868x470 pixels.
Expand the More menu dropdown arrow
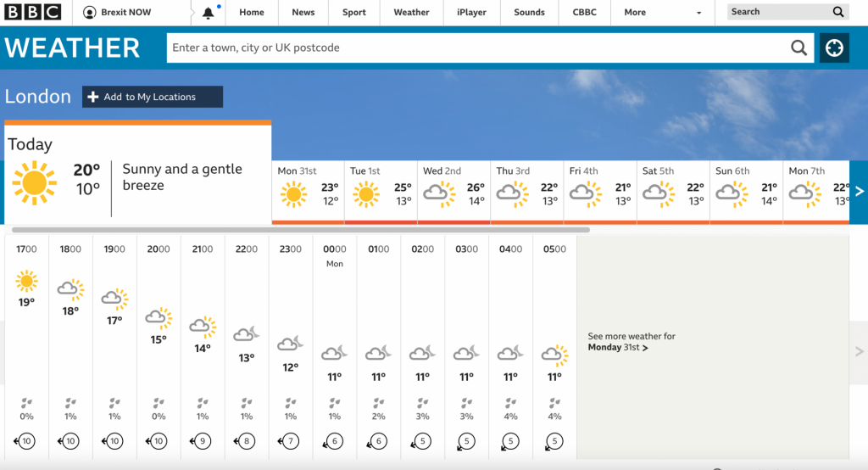click(x=698, y=13)
